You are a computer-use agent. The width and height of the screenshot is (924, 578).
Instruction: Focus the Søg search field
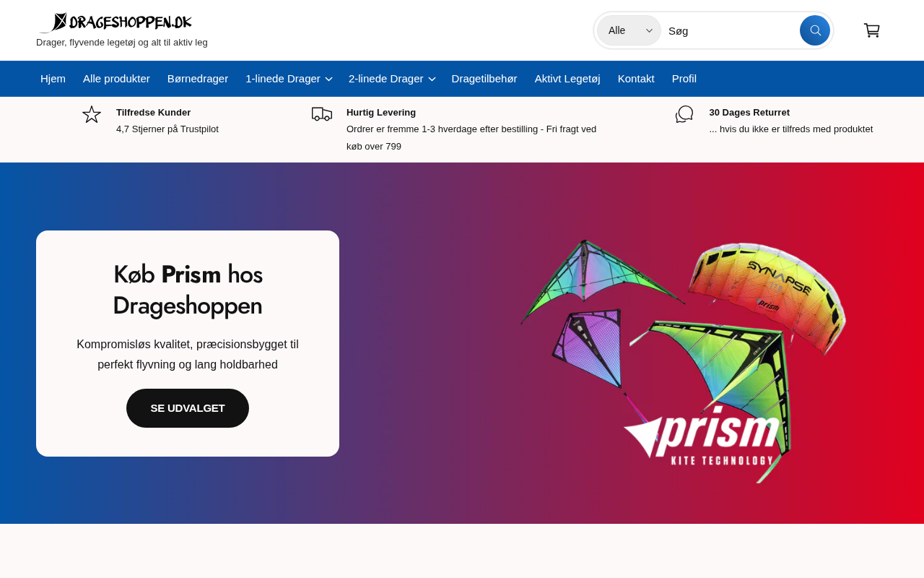click(x=731, y=30)
